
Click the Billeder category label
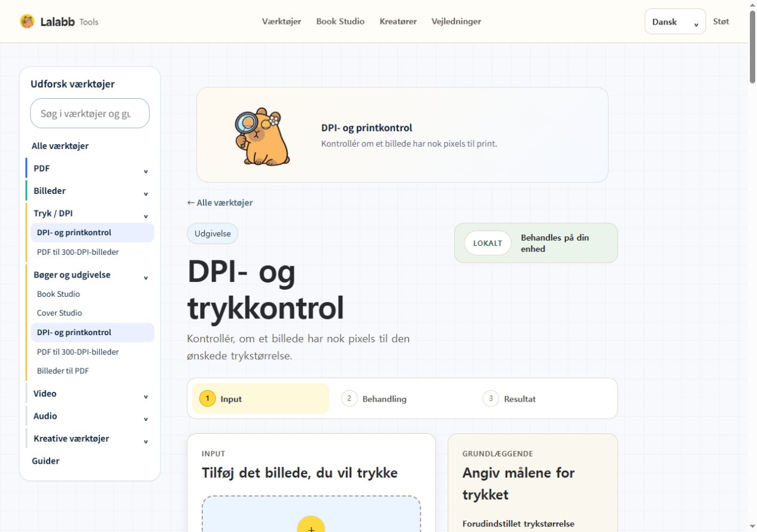tap(50, 191)
